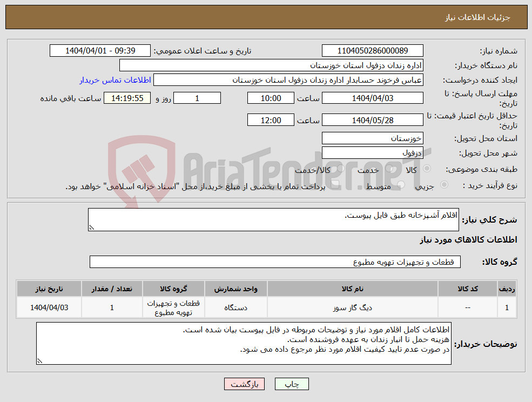
Task: Click the تاریخ نیاز column header
Action: (x=49, y=289)
